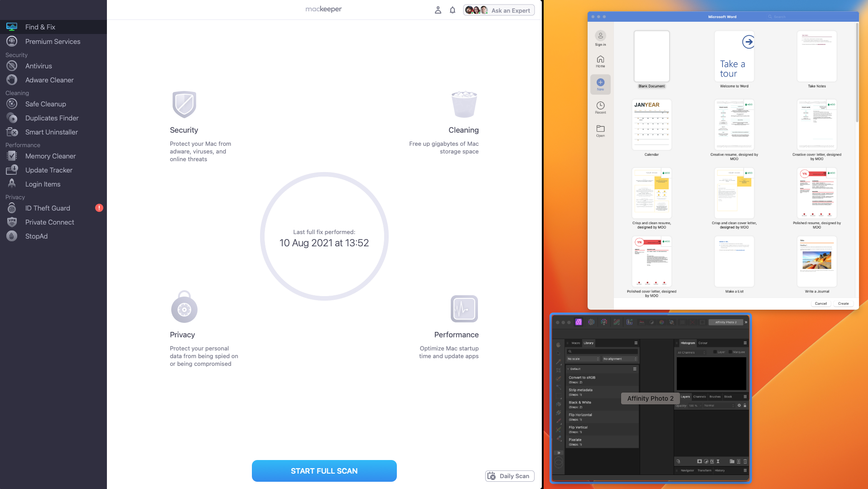Open the No alignment dropdown in Library
The height and width of the screenshot is (489, 868).
(620, 359)
